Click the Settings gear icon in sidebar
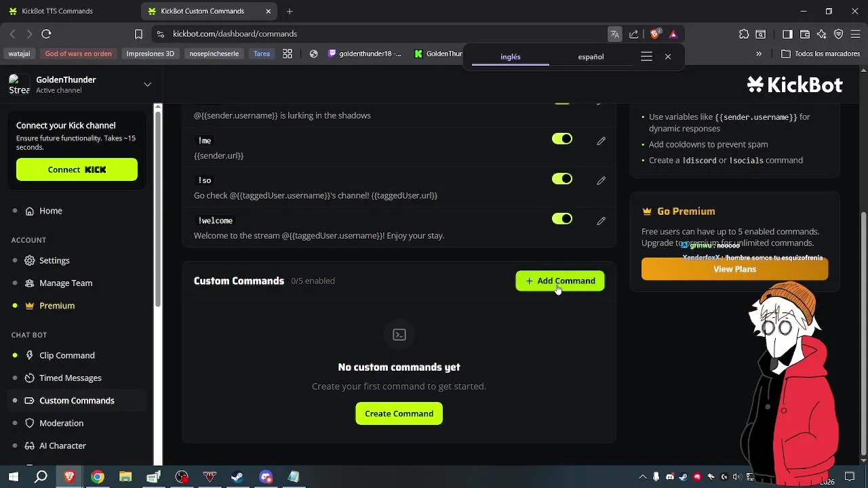This screenshot has width=868, height=488. coord(30,260)
